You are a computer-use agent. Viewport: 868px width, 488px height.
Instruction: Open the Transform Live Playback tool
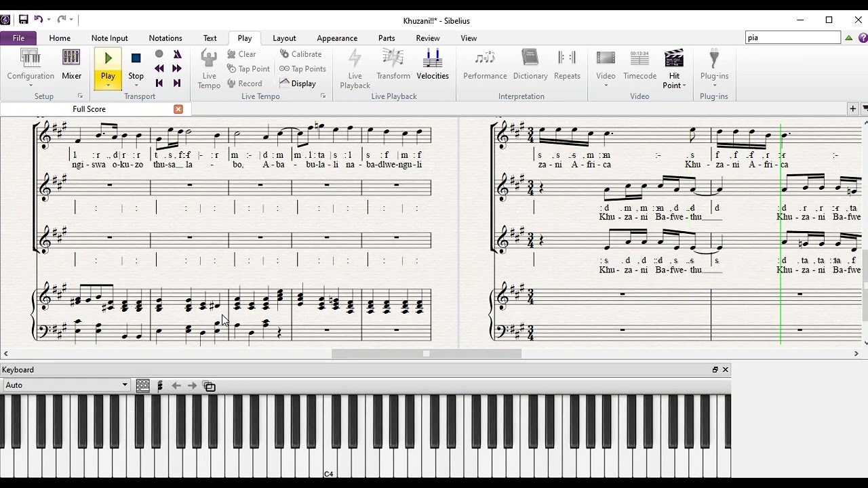393,66
